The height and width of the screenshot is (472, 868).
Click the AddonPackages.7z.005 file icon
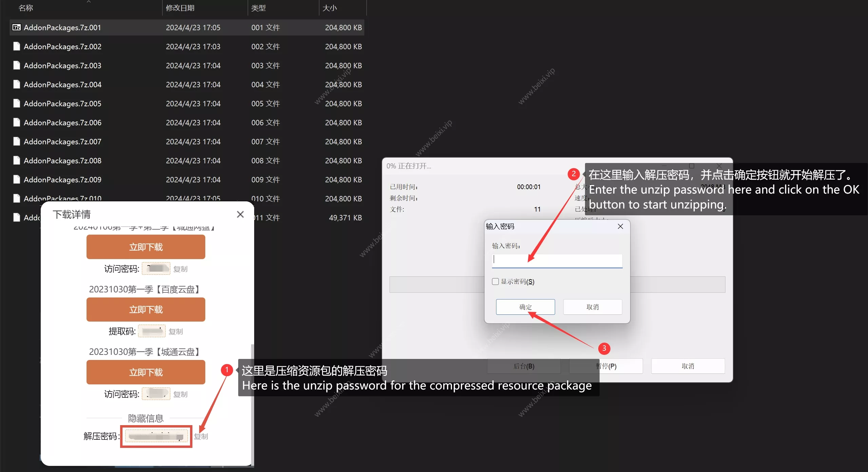click(17, 104)
